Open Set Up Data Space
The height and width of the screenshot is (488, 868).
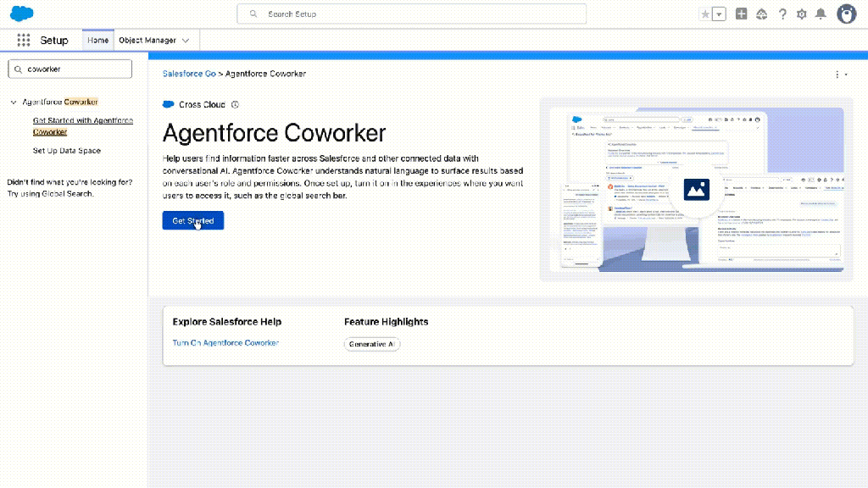coord(66,151)
